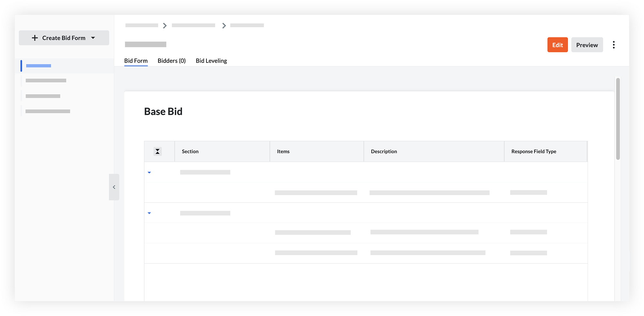
Task: Click the Section column header
Action: [190, 151]
